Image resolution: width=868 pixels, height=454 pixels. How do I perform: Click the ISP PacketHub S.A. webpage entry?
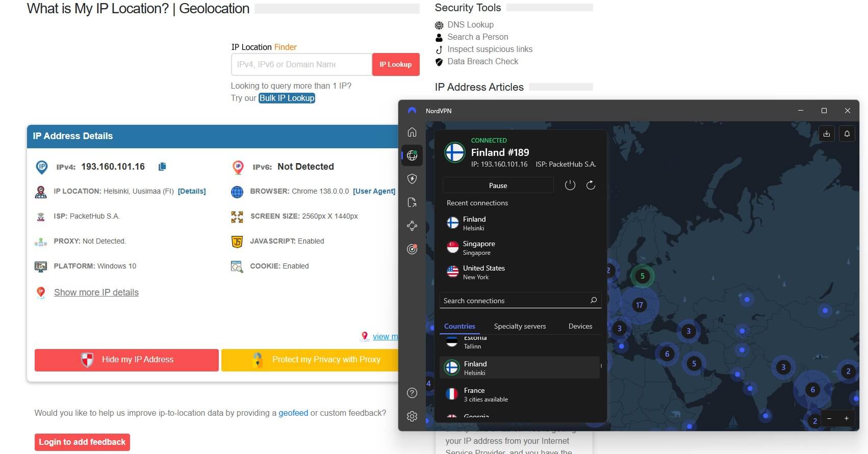pyautogui.click(x=87, y=216)
